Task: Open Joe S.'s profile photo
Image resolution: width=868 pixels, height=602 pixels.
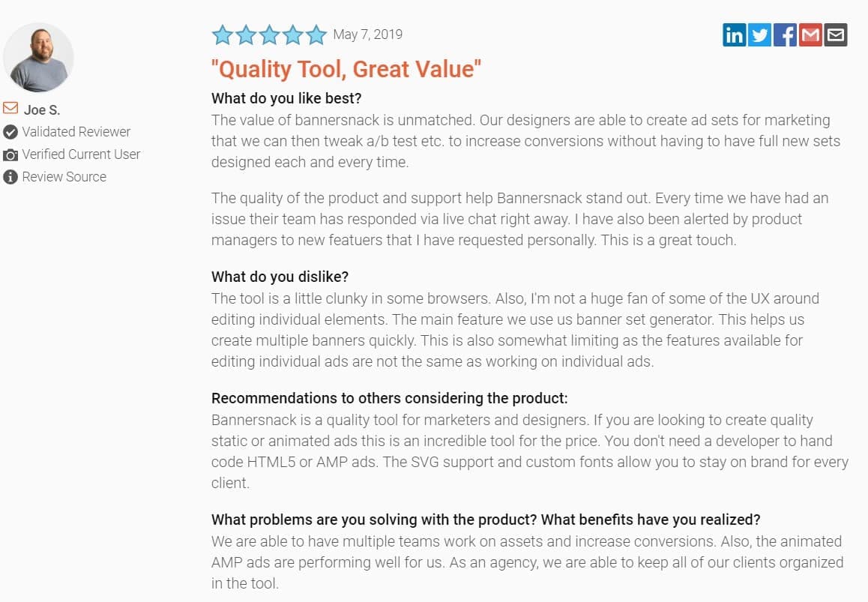Action: 38,57
